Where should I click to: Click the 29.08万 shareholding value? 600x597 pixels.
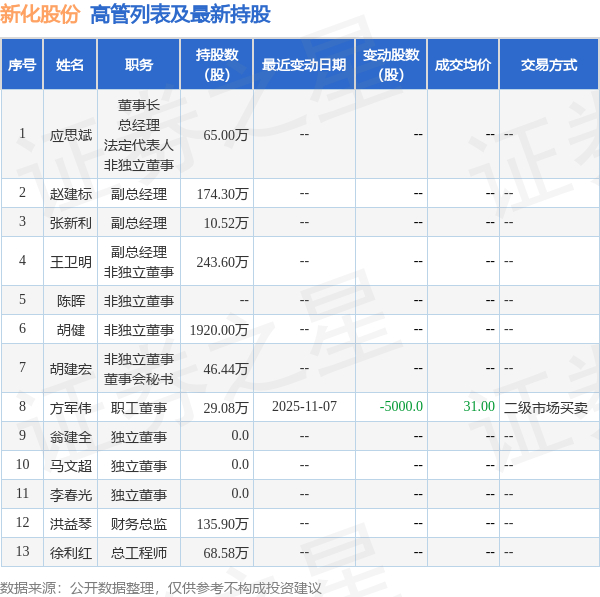pyautogui.click(x=226, y=408)
